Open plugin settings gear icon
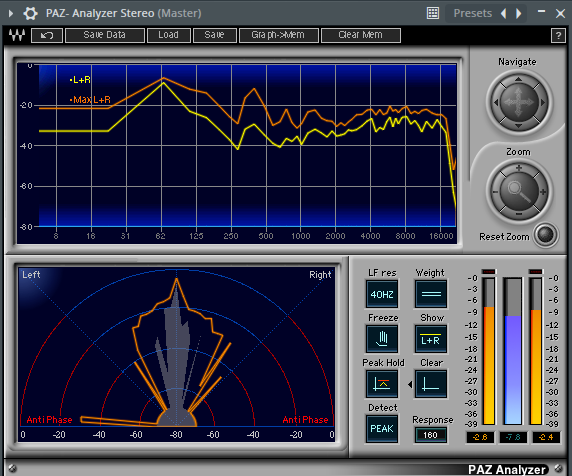The image size is (572, 476). pos(30,13)
